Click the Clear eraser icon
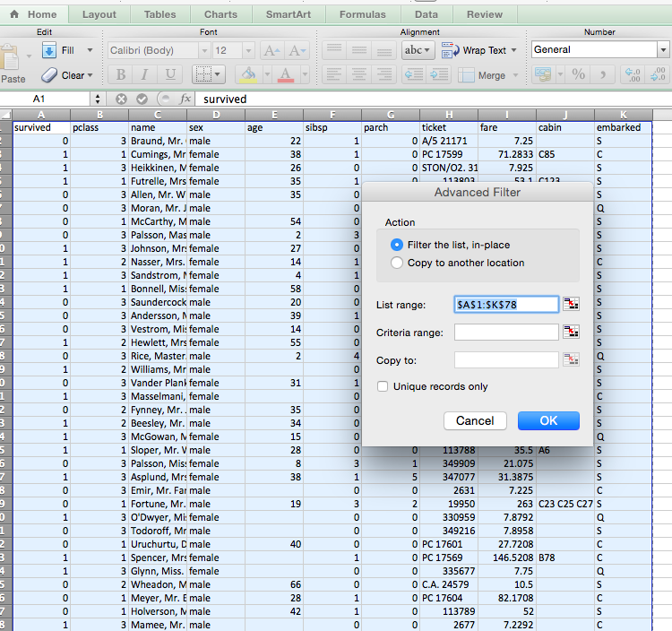The image size is (672, 631). click(x=49, y=75)
